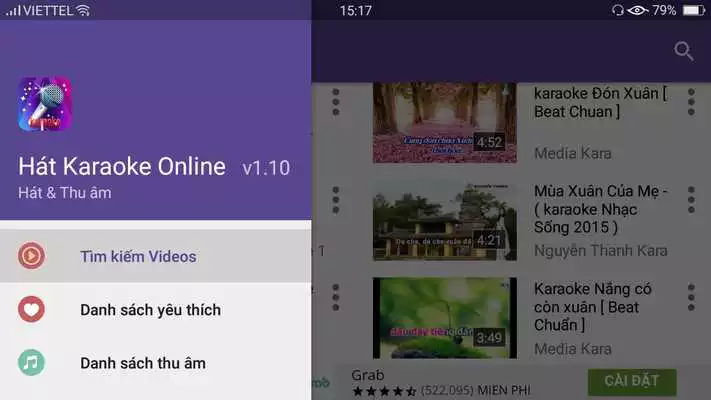The height and width of the screenshot is (400, 711).
Task: Open the Grab advertisement title
Action: (368, 375)
